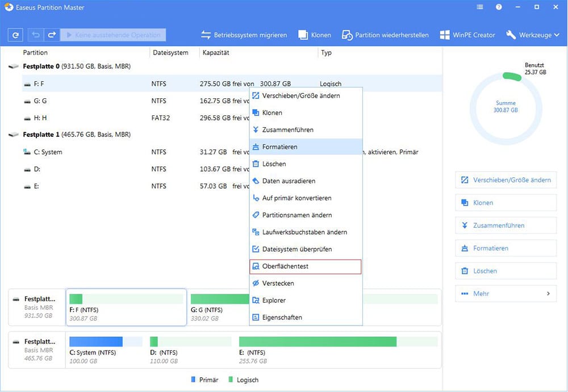Click the Formatieren label in right panel
This screenshot has height=392, width=568.
point(491,248)
